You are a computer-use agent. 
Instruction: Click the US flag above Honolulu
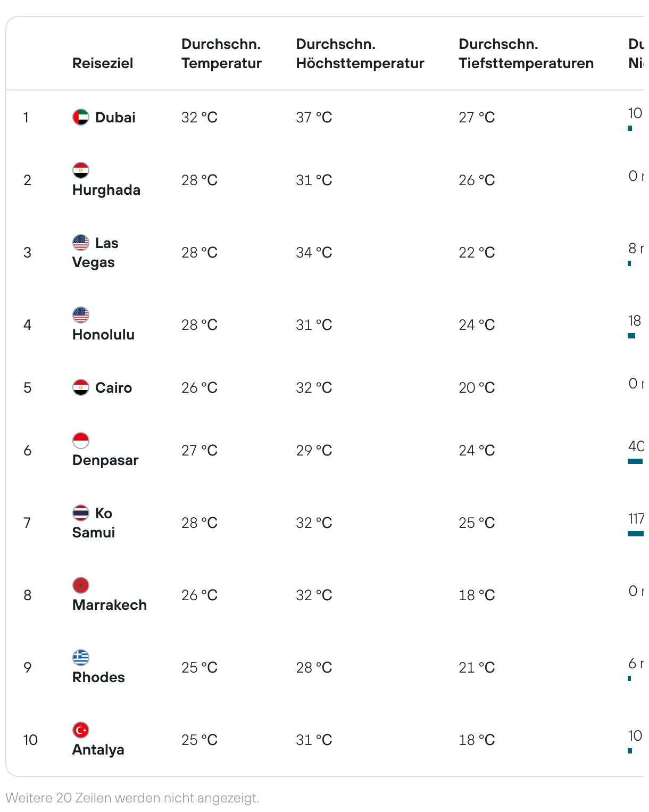tap(81, 315)
